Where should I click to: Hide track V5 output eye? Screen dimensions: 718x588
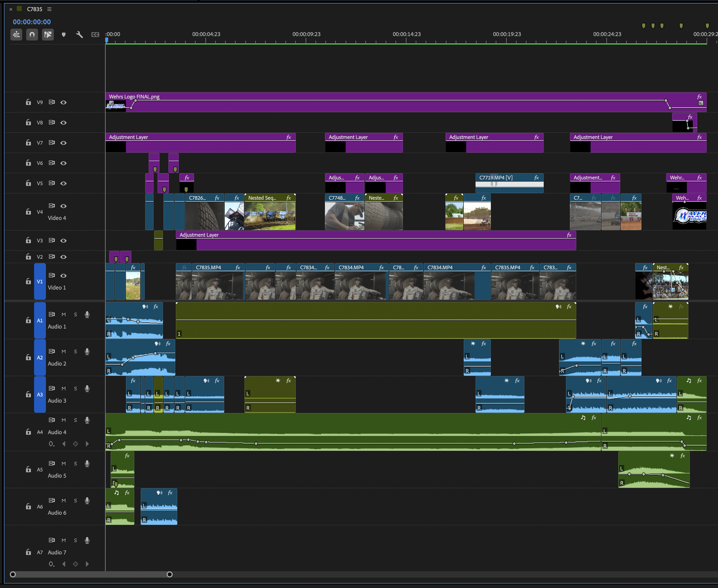pos(63,183)
